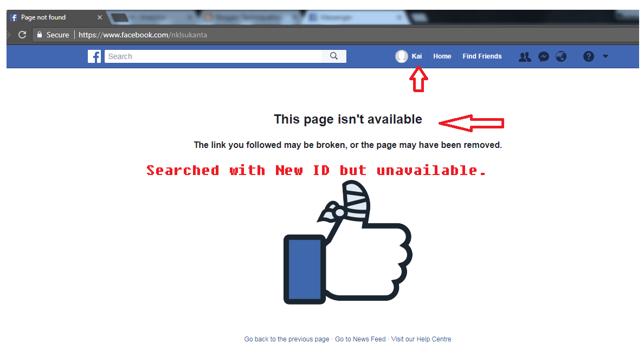The width and height of the screenshot is (644, 362).
Task: Open the Quick Help question icon
Action: pyautogui.click(x=589, y=56)
